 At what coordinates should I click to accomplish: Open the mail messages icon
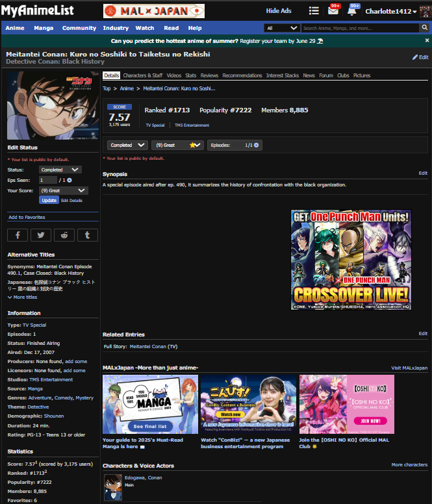coord(333,11)
